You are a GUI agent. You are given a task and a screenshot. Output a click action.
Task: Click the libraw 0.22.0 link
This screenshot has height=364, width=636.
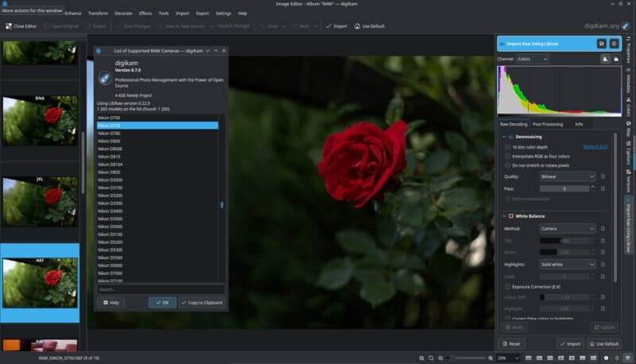[595, 147]
